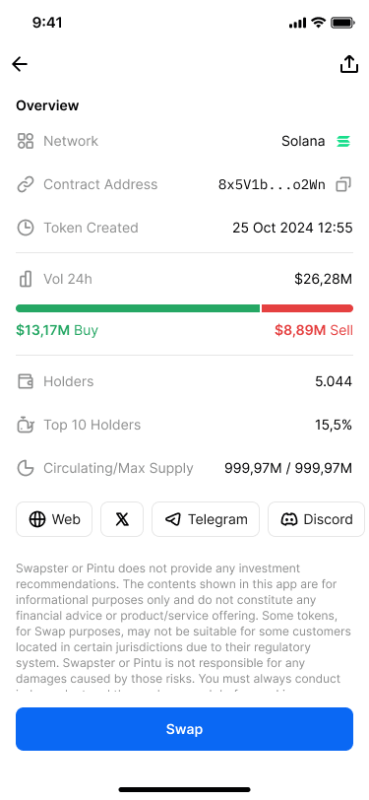Click the Top 10 Holders icon
This screenshot has height=800, width=369.
point(26,424)
